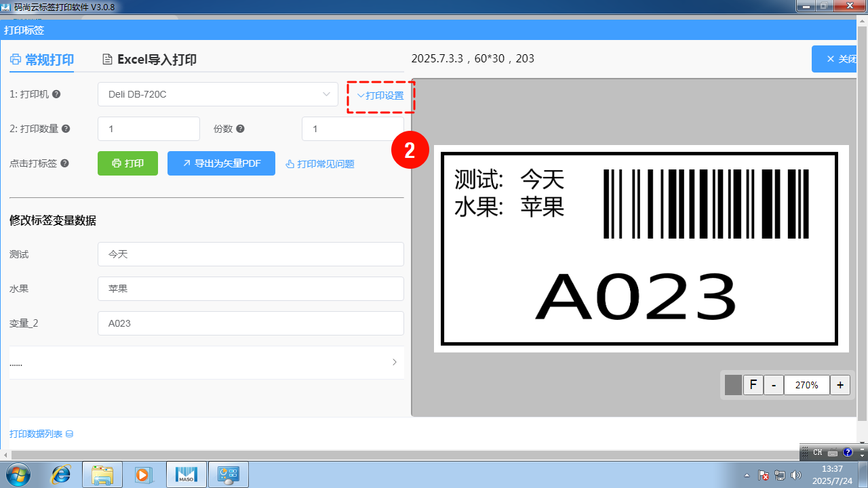The width and height of the screenshot is (868, 488).
Task: Click the 打印数量 input field
Action: tap(149, 129)
